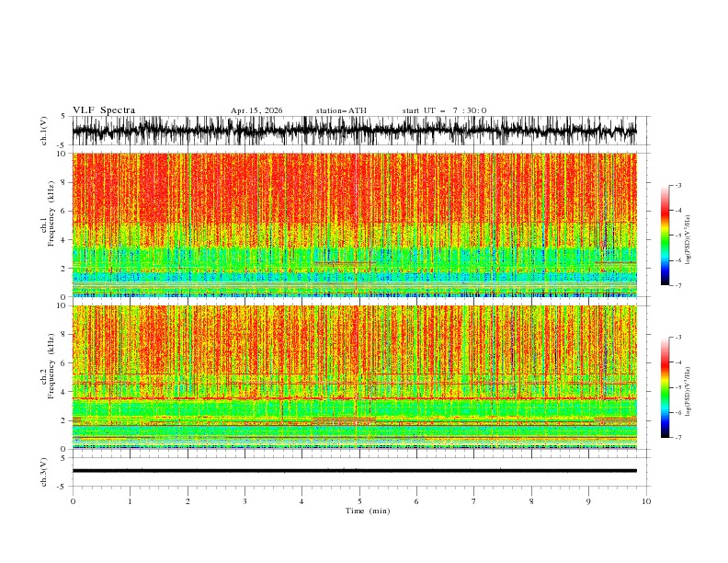Click time axis tick label "3"

click(x=245, y=501)
